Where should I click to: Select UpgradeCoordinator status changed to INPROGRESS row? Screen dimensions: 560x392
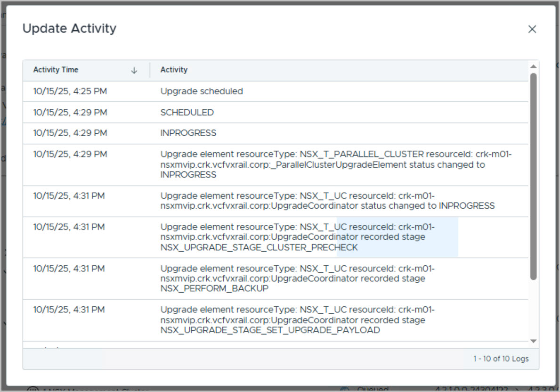pyautogui.click(x=327, y=201)
